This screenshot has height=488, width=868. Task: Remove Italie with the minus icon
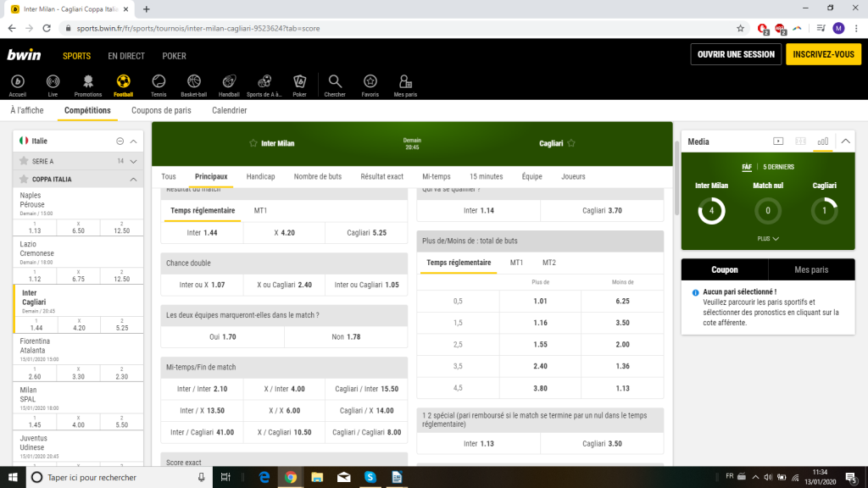click(120, 141)
